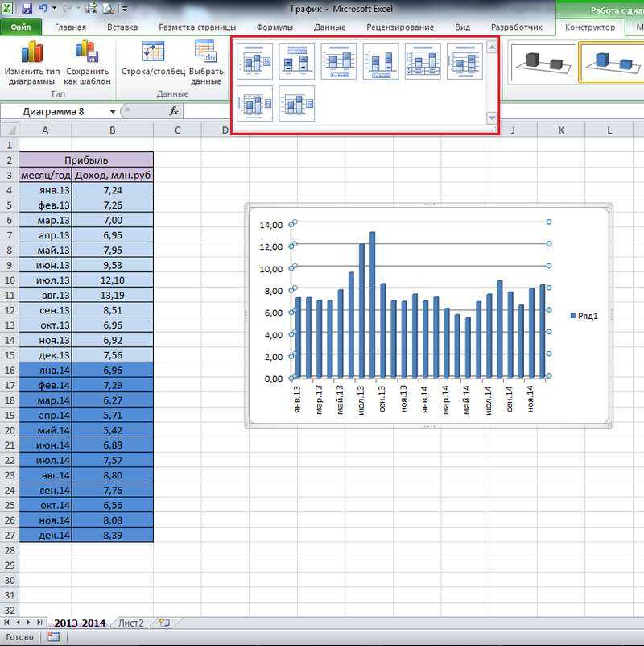The width and height of the screenshot is (644, 646).
Task: Select cell дек.14
Action: (x=45, y=535)
